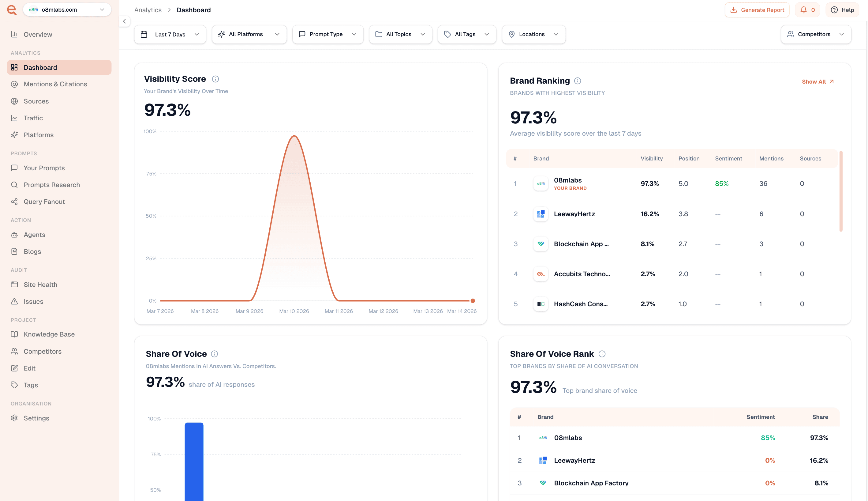The height and width of the screenshot is (501, 868).
Task: Open the Platforms section
Action: tap(38, 134)
